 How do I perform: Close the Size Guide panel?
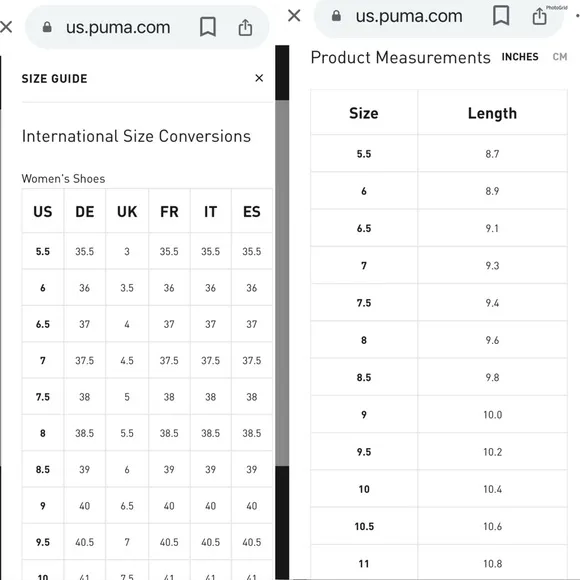coord(259,78)
